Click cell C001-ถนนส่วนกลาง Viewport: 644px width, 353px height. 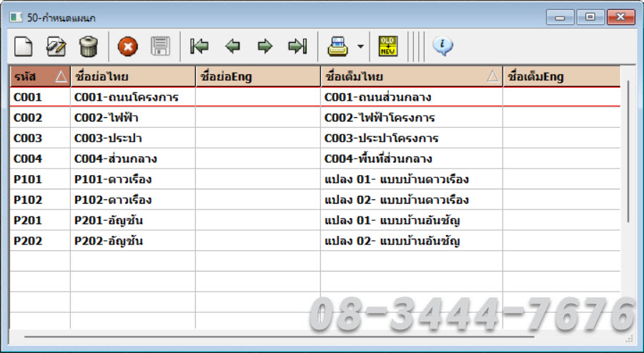click(412, 97)
